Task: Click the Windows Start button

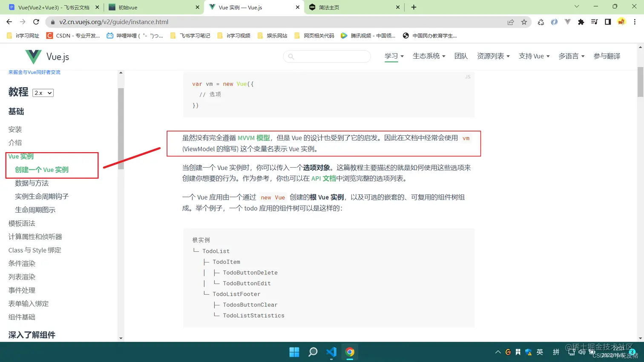Action: 294,352
